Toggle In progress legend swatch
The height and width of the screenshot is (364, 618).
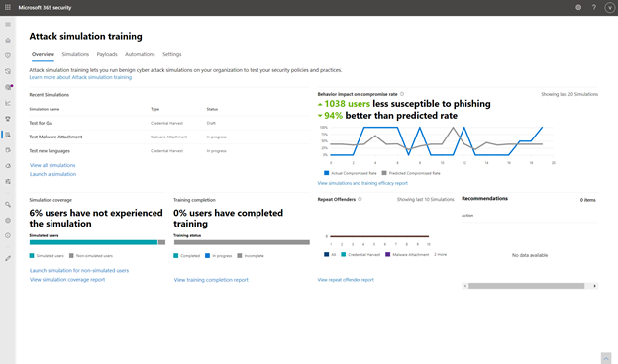207,256
